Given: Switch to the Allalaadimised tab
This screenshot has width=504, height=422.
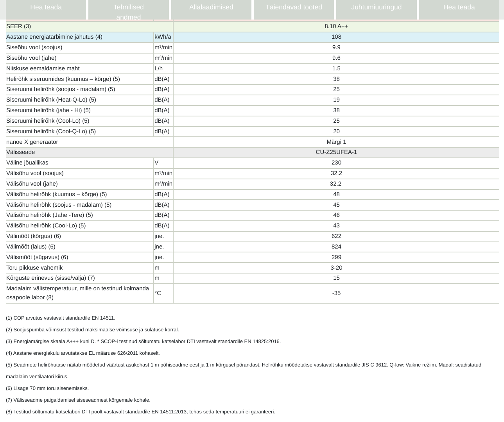Looking at the screenshot, I should click(x=211, y=7).
